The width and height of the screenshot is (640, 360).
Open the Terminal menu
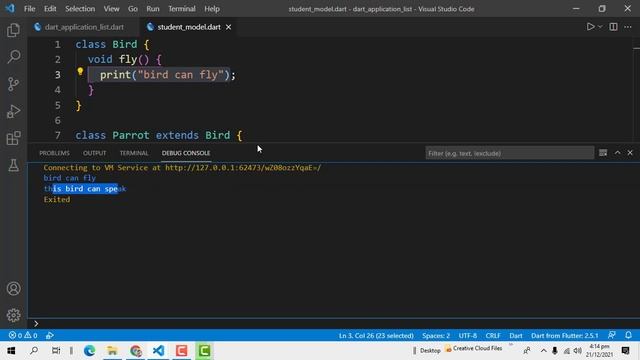point(182,9)
